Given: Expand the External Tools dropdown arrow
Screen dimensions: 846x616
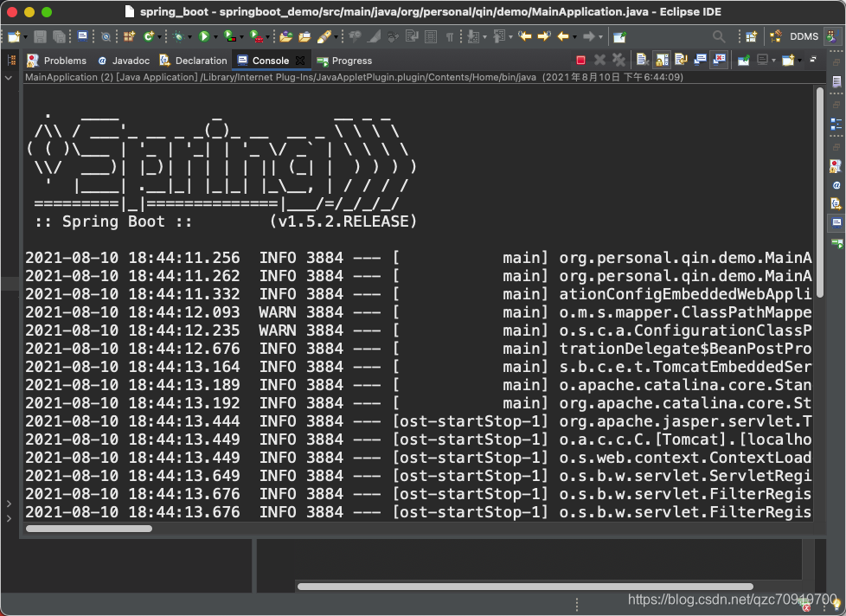Looking at the screenshot, I should [267, 37].
